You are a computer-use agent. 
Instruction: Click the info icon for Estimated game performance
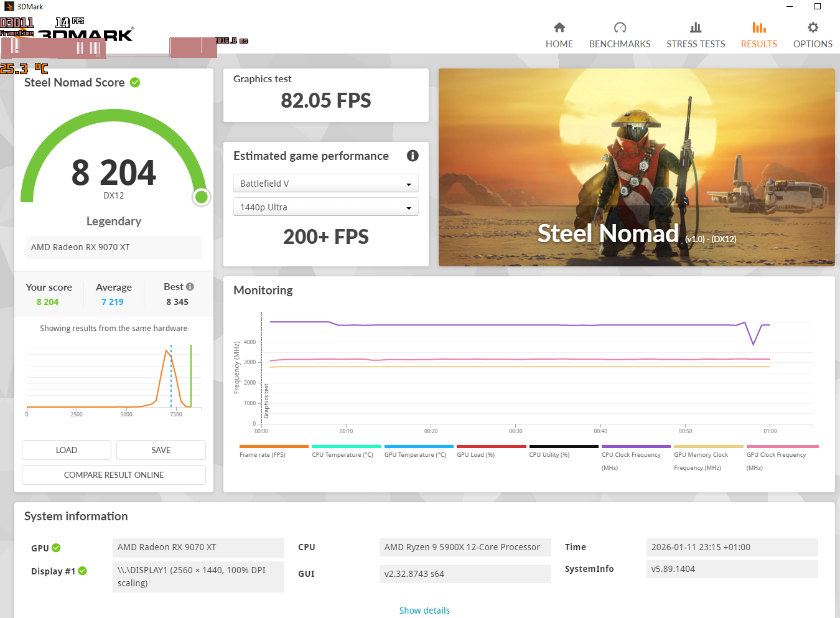[413, 156]
